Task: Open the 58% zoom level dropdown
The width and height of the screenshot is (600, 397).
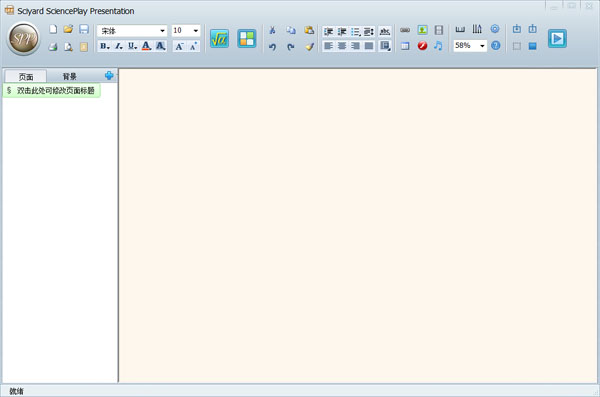Action: [482, 46]
